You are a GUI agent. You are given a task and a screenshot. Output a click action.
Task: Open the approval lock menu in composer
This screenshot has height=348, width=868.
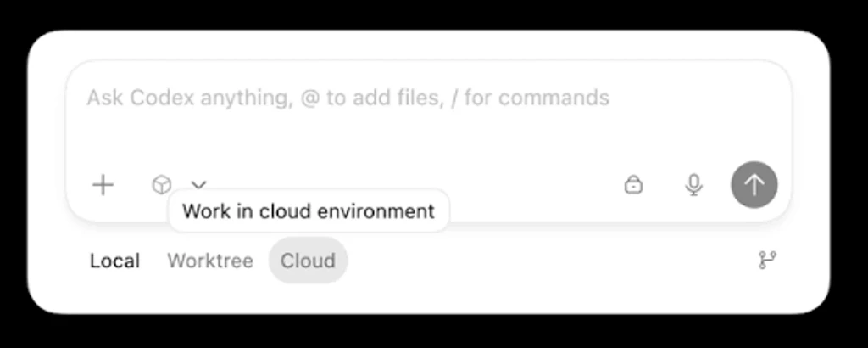point(633,184)
